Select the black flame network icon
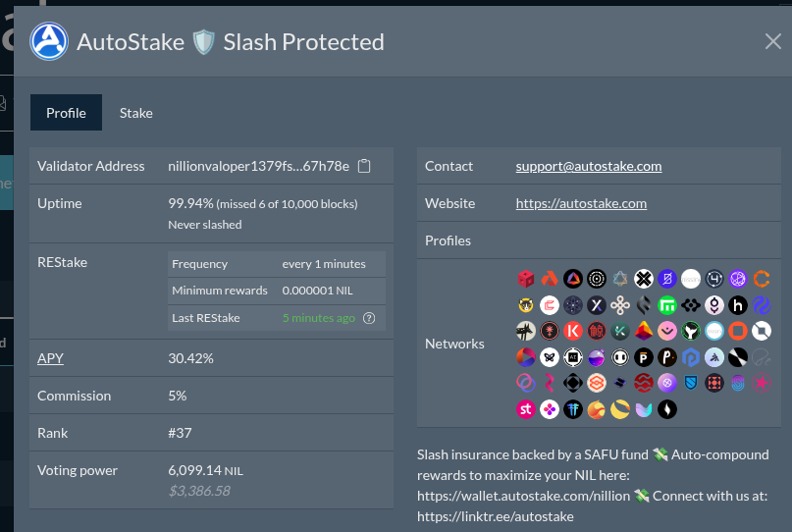 tap(667, 409)
